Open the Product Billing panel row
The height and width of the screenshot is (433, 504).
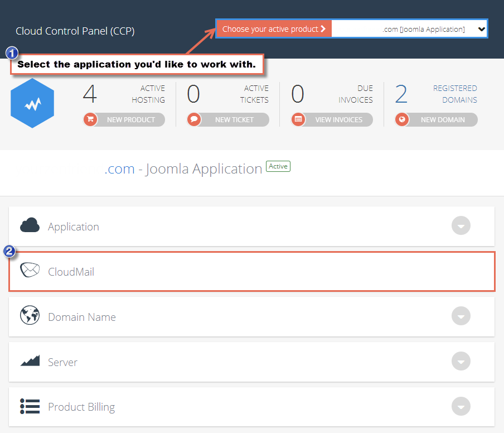[251, 407]
